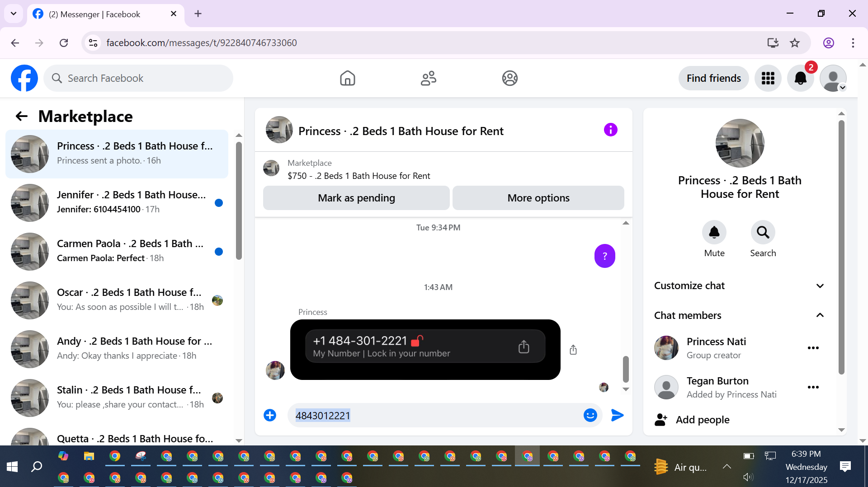Go back from Marketplace chat list
The width and height of the screenshot is (868, 487).
coord(21,117)
